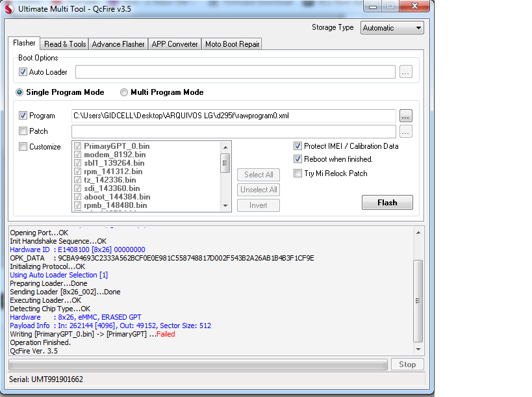
Task: Select rpmb_148480.bin in partition list
Action: click(x=116, y=205)
